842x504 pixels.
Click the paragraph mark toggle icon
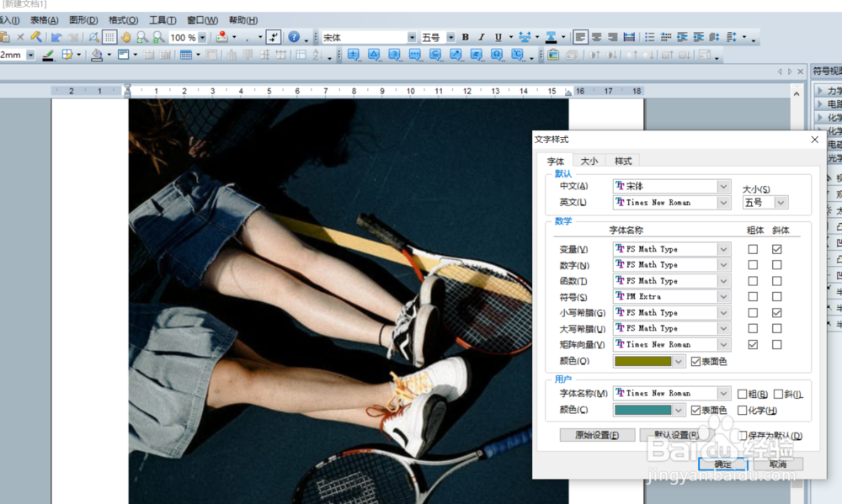[x=274, y=37]
